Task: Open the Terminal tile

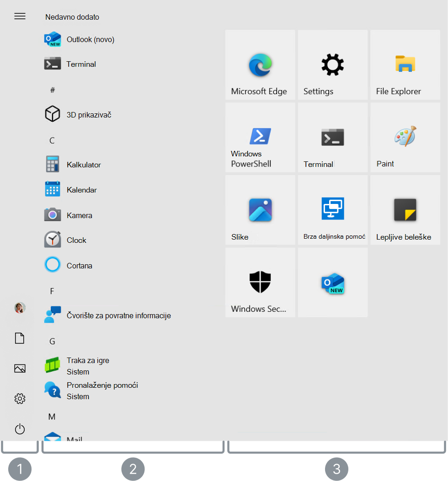Action: (333, 137)
